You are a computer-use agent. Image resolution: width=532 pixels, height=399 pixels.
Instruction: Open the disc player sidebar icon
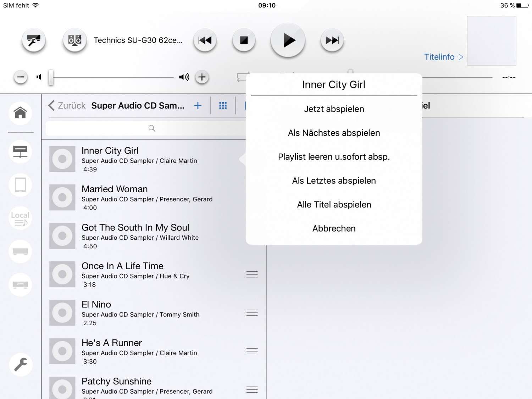20,285
